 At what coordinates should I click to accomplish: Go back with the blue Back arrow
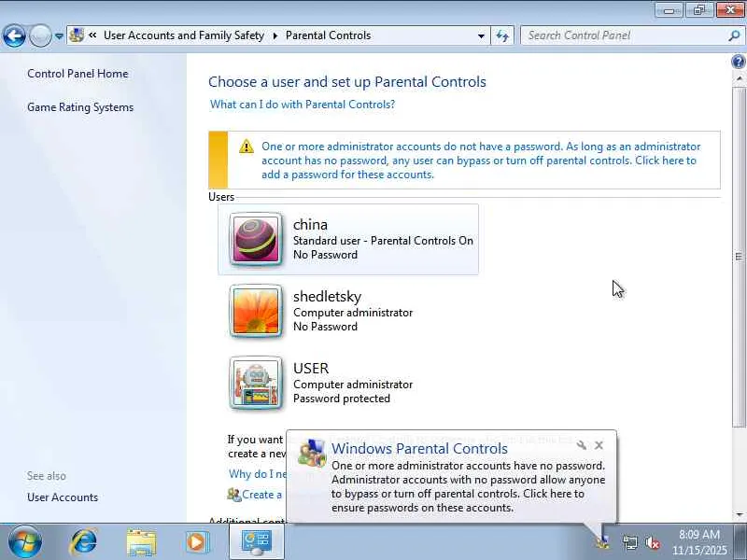pyautogui.click(x=14, y=35)
